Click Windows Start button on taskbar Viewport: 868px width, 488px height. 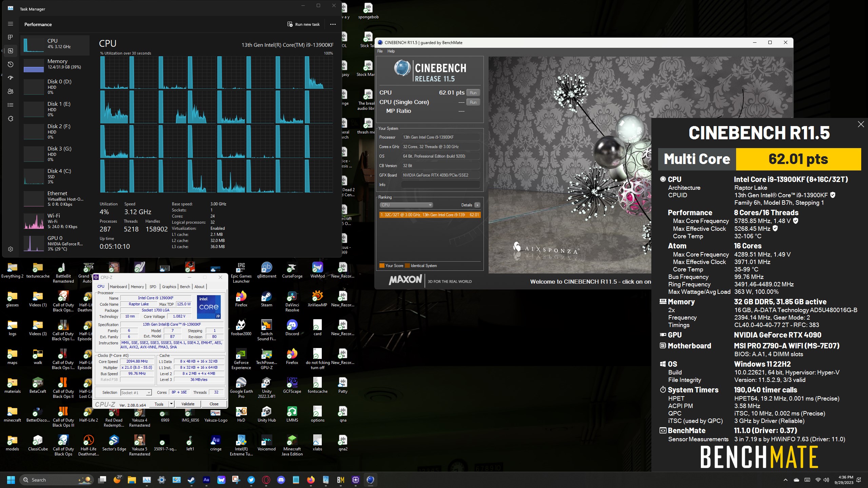11,480
